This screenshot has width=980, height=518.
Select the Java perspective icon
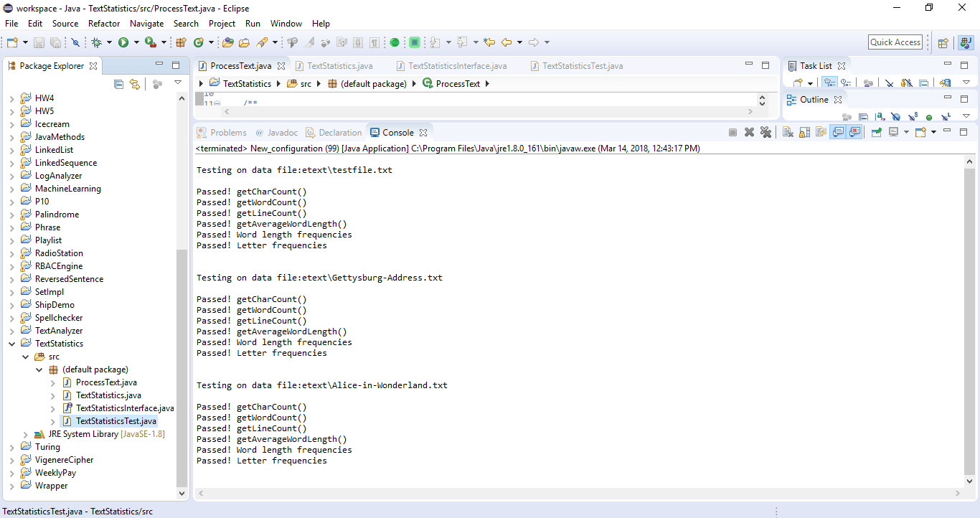click(966, 42)
